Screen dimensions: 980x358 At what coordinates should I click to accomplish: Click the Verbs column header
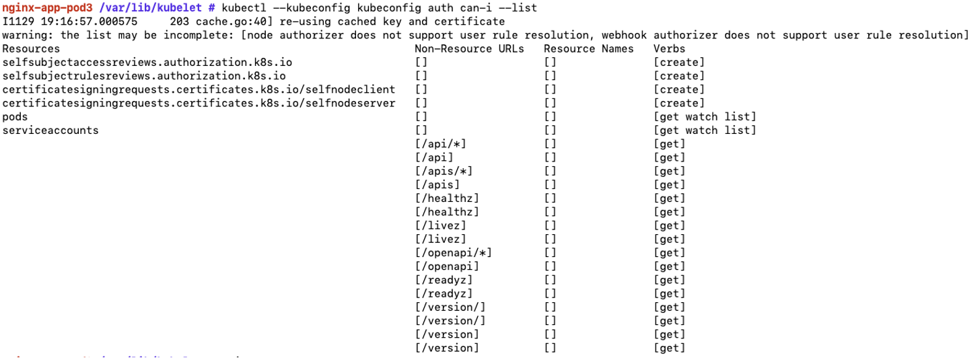pos(669,48)
